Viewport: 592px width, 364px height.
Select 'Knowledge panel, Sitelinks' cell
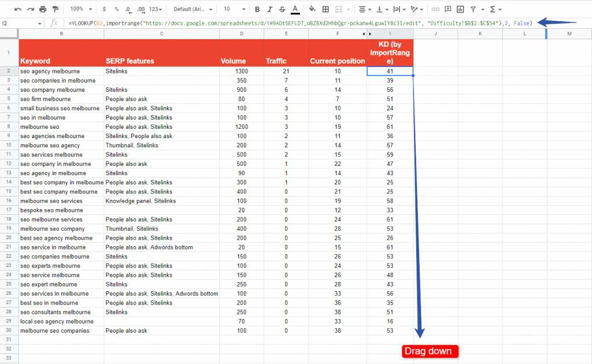(x=162, y=200)
